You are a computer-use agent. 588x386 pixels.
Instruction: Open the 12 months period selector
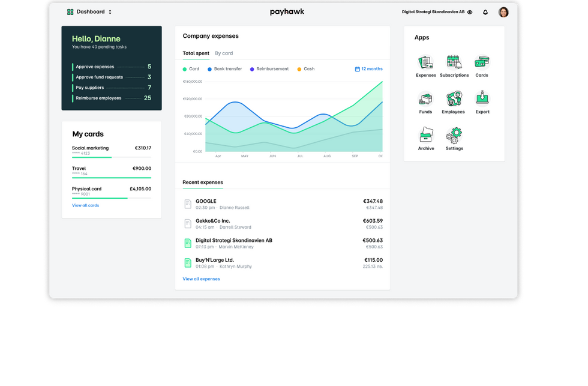point(368,68)
